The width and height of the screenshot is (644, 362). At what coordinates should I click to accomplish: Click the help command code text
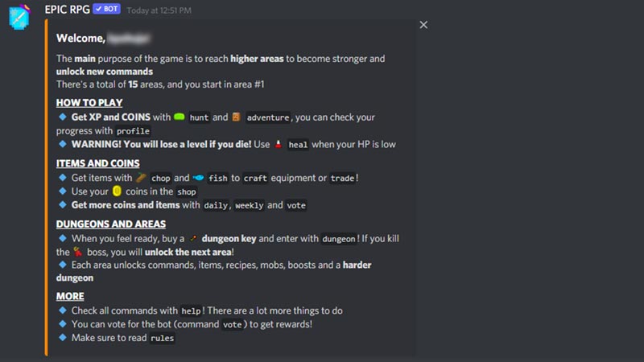[191, 311]
